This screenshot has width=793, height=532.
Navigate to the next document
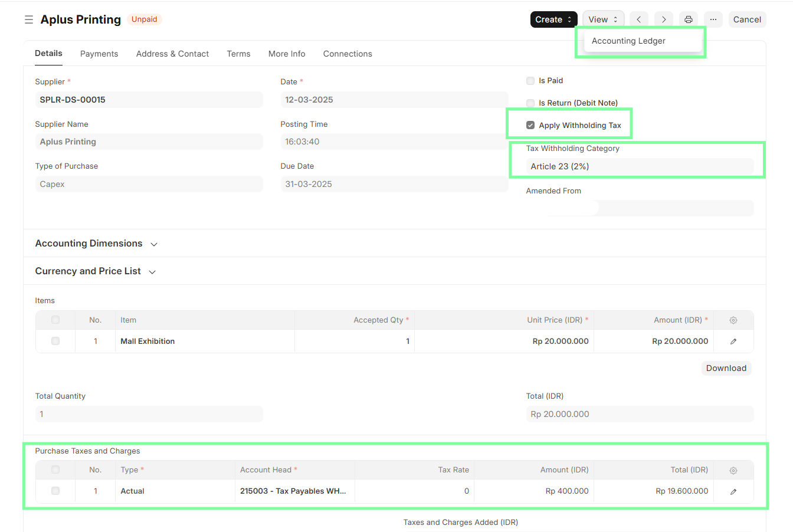[663, 19]
